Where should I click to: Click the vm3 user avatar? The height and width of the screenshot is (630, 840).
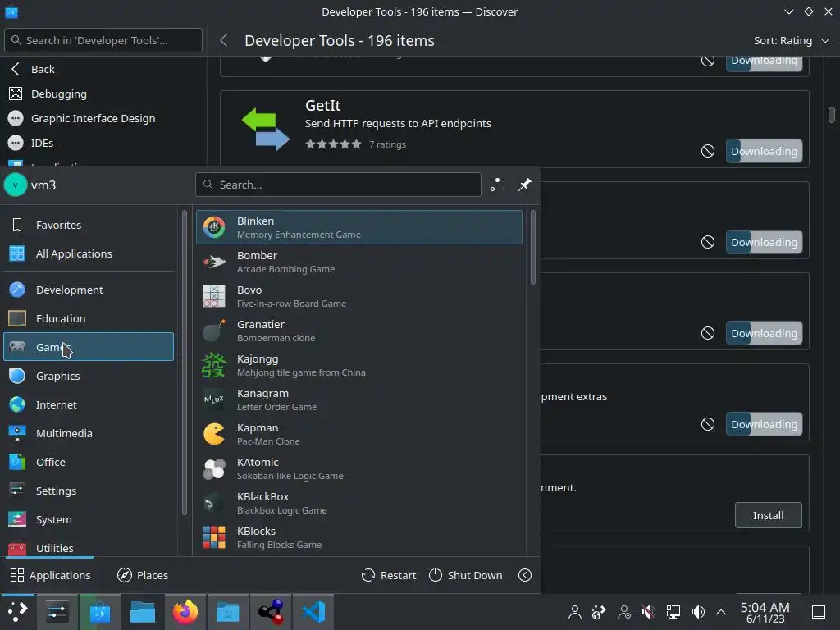pos(16,185)
